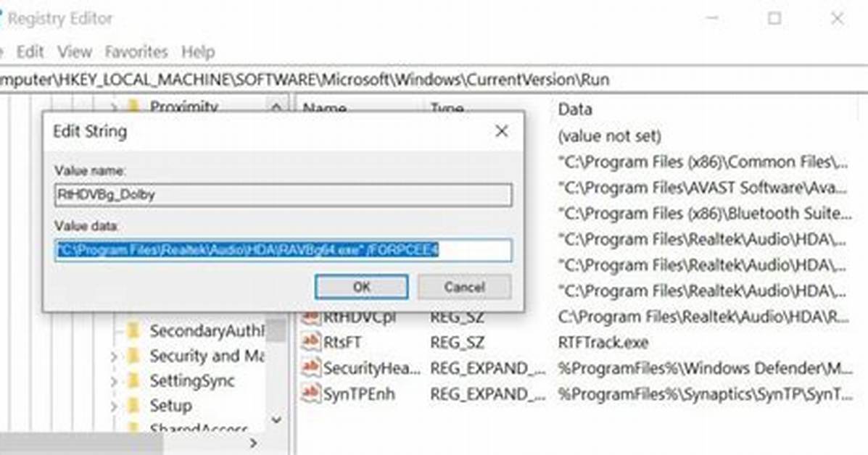Maximize the Registry Editor window

pyautogui.click(x=774, y=18)
